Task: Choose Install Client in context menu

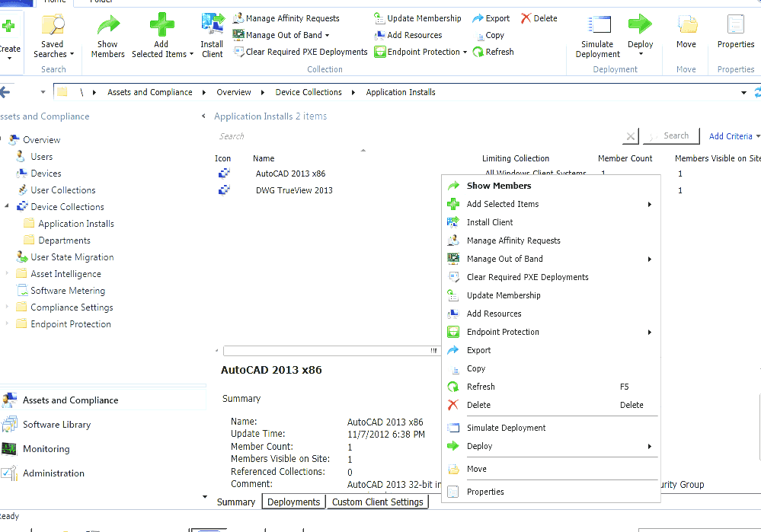Action: 551,222
